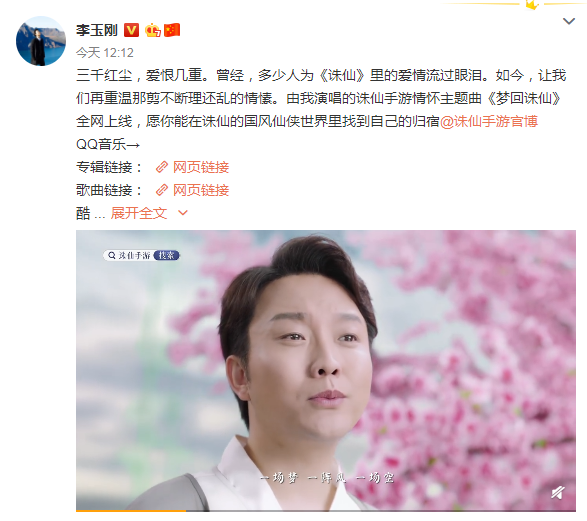Screen dimensions: 587x521
Task: Play the 梦回诛仙 music video
Action: [326, 371]
